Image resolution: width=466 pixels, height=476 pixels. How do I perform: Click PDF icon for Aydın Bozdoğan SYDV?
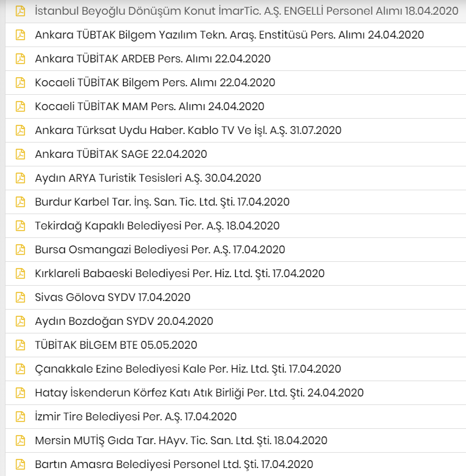[20, 321]
